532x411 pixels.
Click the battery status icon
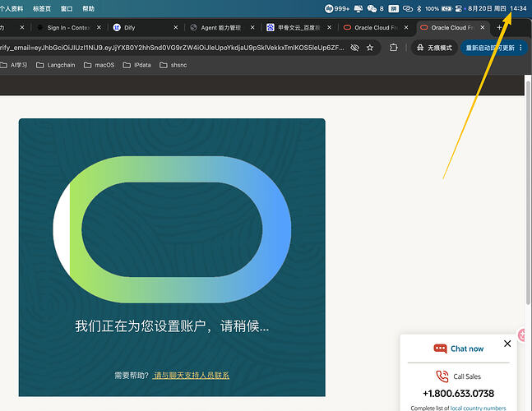tap(446, 8)
